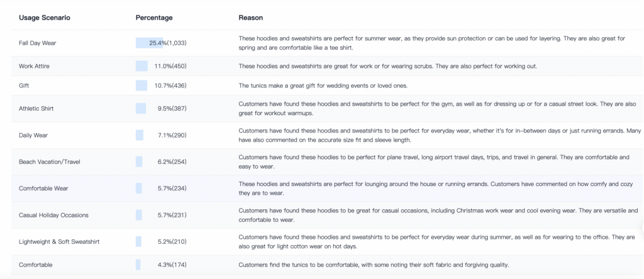Click the 25.4% percentage bar
Screen dimensions: 644x279
(150, 43)
